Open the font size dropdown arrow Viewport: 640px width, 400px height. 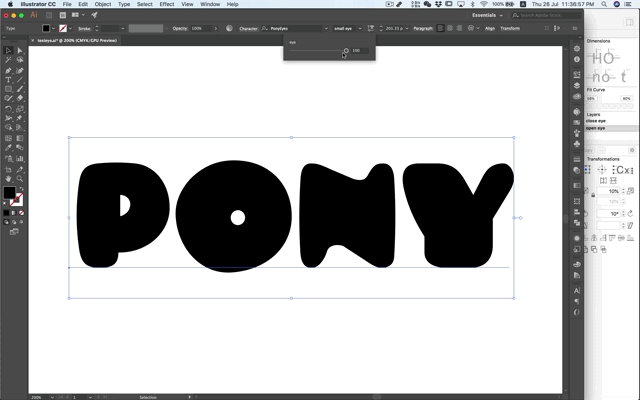coord(407,28)
